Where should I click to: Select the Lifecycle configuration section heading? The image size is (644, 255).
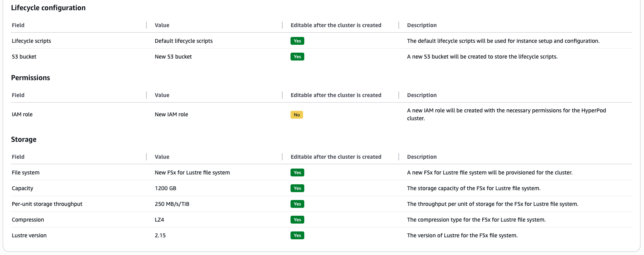[x=48, y=8]
